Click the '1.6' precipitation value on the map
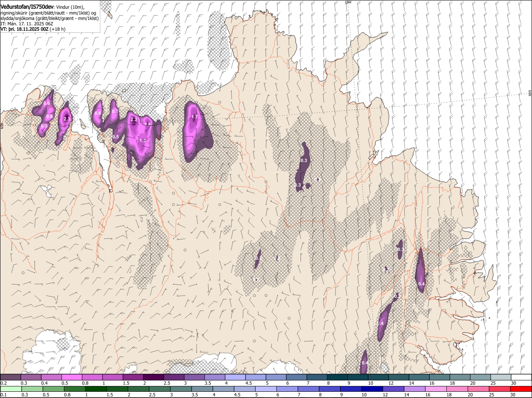 [x=147, y=124]
